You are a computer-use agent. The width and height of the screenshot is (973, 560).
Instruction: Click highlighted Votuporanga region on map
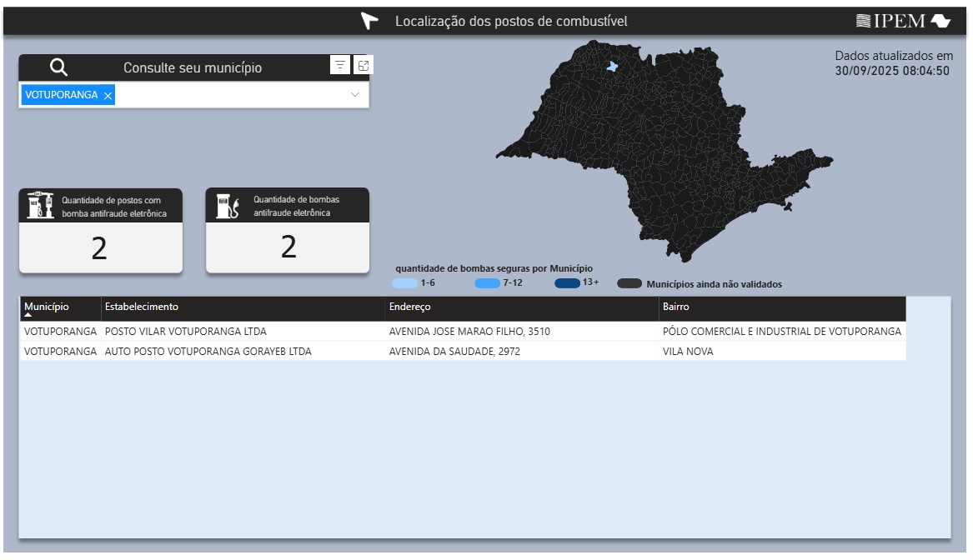point(613,67)
